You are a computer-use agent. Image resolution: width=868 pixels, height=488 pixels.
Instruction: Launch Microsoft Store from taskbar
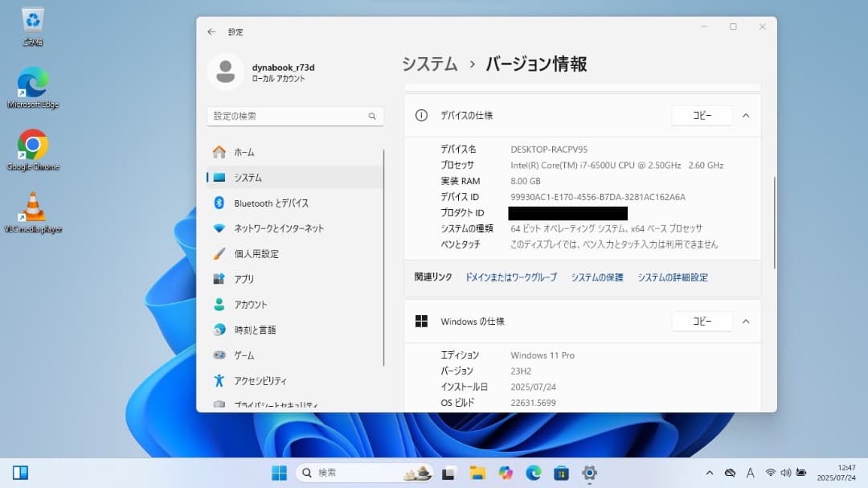tap(561, 473)
